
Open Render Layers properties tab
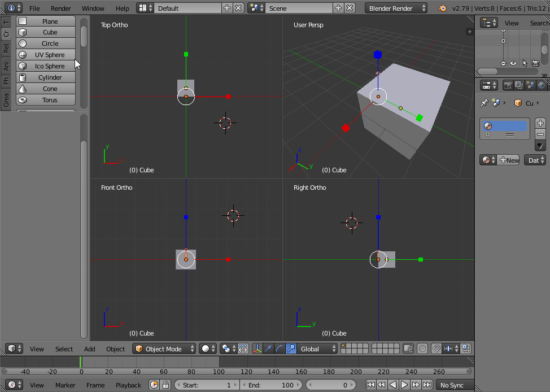(518, 86)
